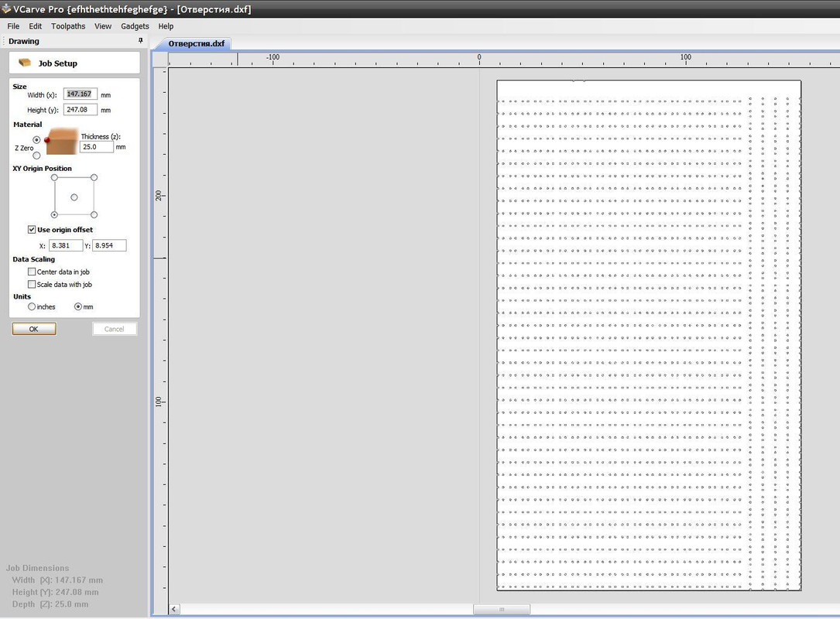The height and width of the screenshot is (619, 840).
Task: Click the XY Origin Position heading
Action: click(43, 168)
